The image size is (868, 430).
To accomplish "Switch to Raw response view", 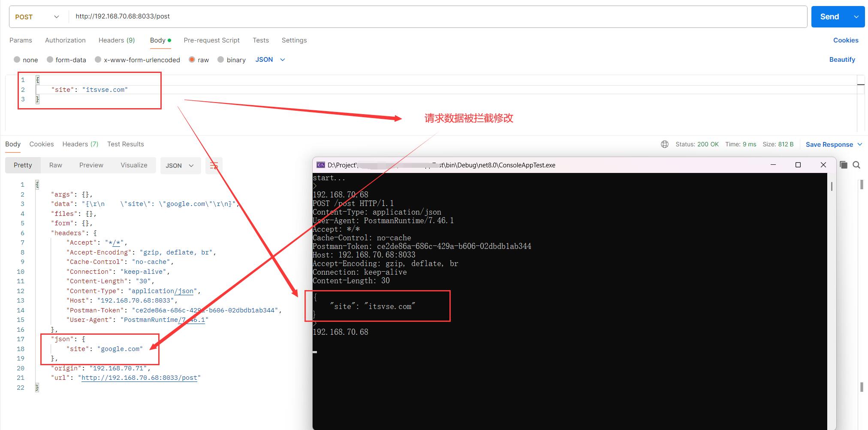I will (56, 165).
